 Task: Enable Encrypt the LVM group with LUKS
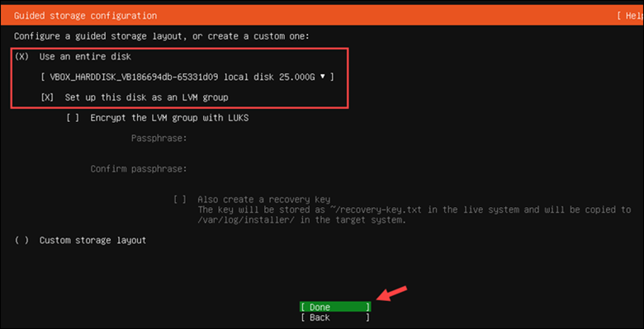coord(158,118)
